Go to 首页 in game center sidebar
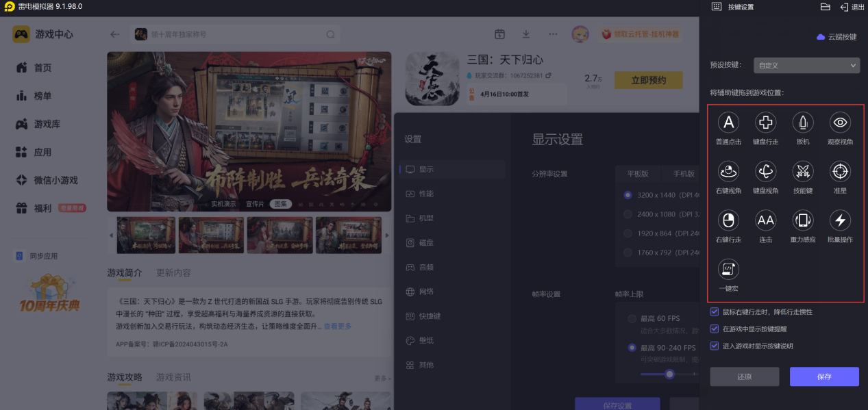This screenshot has height=410, width=868. (43, 68)
